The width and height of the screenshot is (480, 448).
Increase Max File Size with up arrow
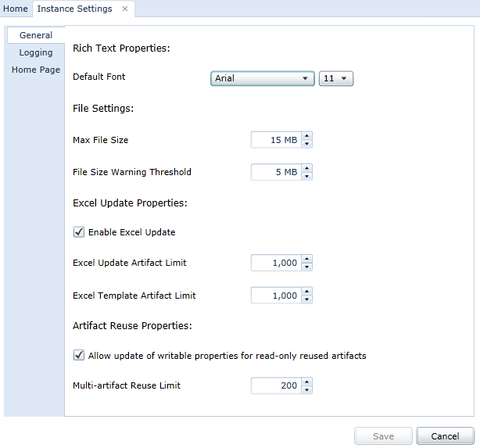pos(306,136)
